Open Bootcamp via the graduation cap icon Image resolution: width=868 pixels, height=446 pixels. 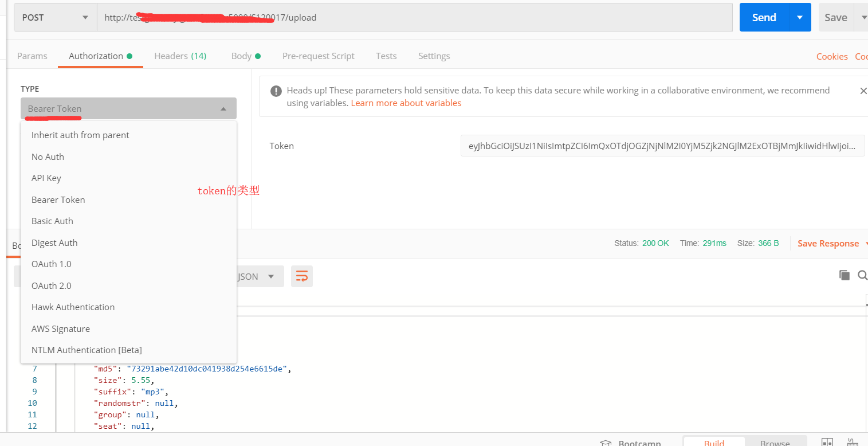[x=606, y=441]
